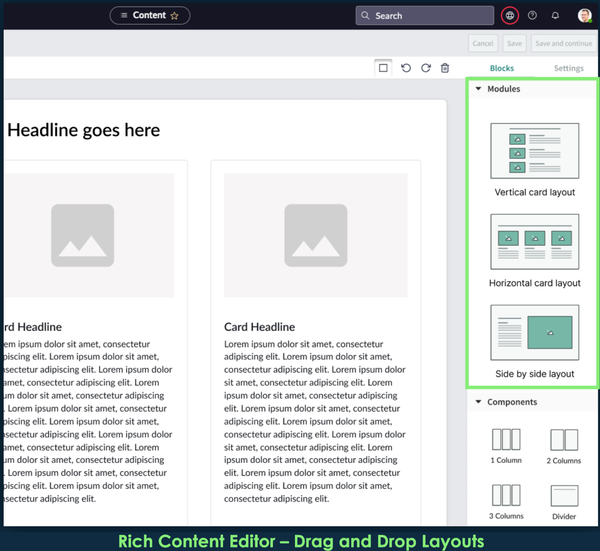Click the Cancel button
This screenshot has width=600, height=551.
point(483,43)
